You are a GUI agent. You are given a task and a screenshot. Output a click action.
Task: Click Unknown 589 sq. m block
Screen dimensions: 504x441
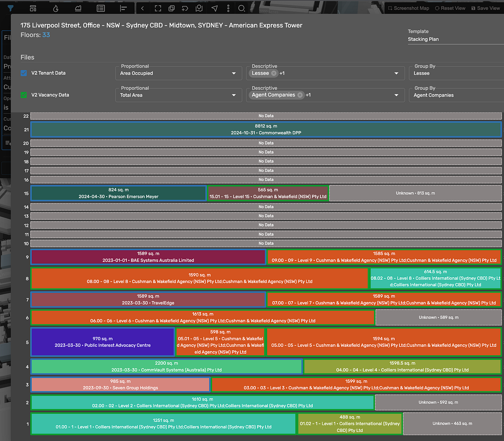pos(438,318)
